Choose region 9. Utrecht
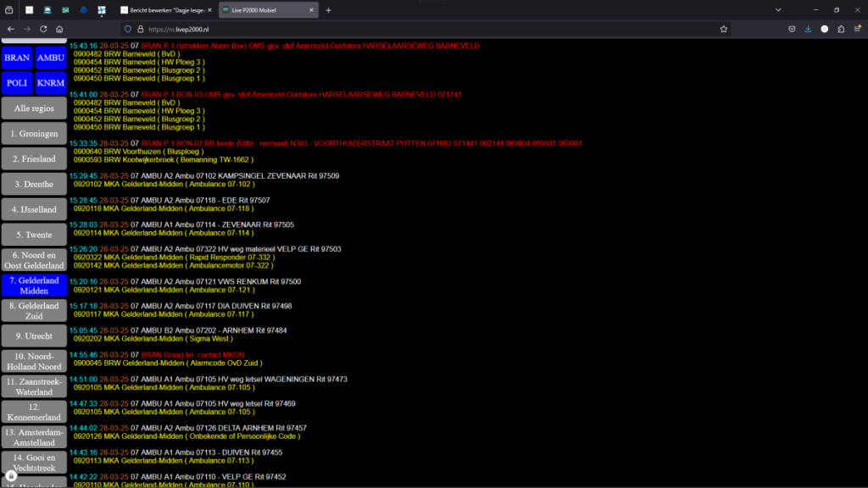 34,335
